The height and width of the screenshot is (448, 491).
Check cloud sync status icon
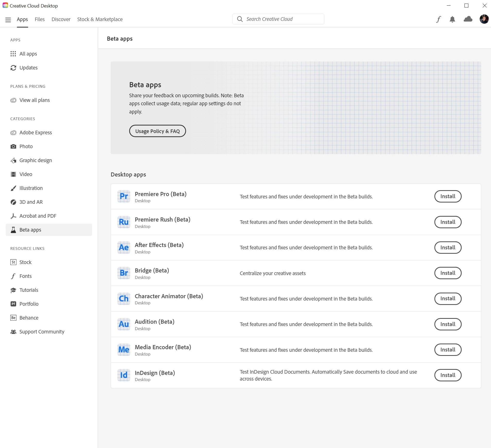(468, 19)
